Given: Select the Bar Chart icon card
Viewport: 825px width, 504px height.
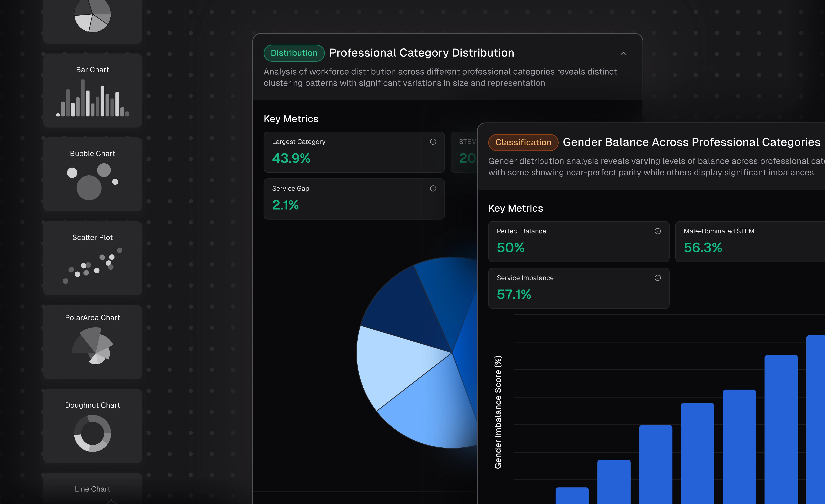Looking at the screenshot, I should [92, 90].
